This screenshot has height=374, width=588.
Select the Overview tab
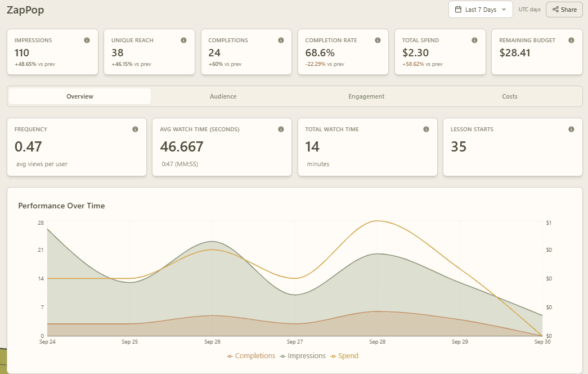tap(80, 96)
